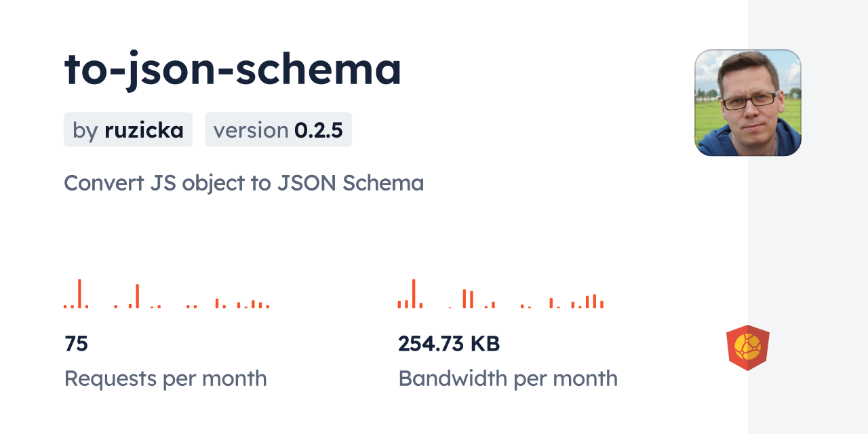Select the "by ruzicka" author badge
Screen dimensions: 868x434
click(x=128, y=130)
